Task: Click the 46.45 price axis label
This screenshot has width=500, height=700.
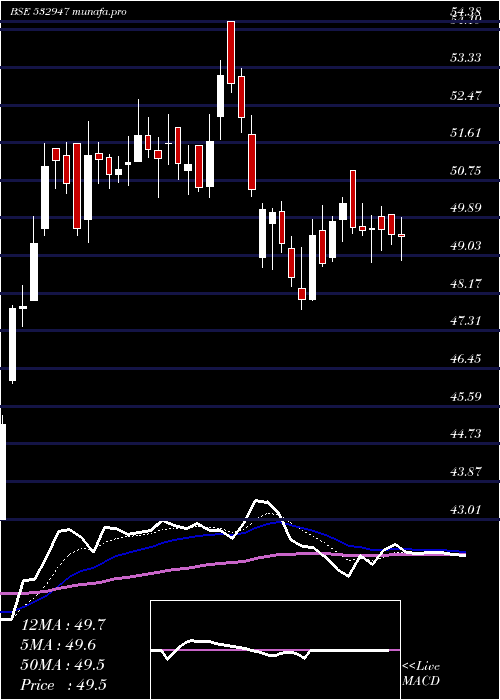Action: [x=466, y=358]
